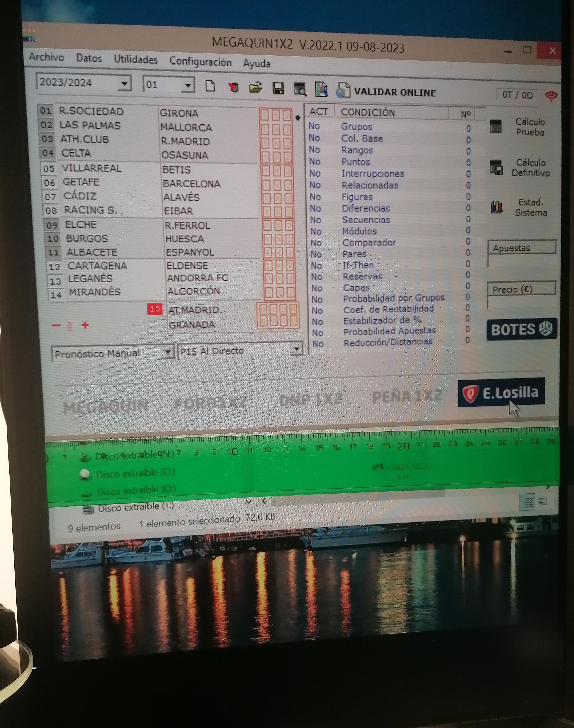Viewport: 574px width, 728px height.
Task: Open the Configuración menu
Action: pos(200,62)
